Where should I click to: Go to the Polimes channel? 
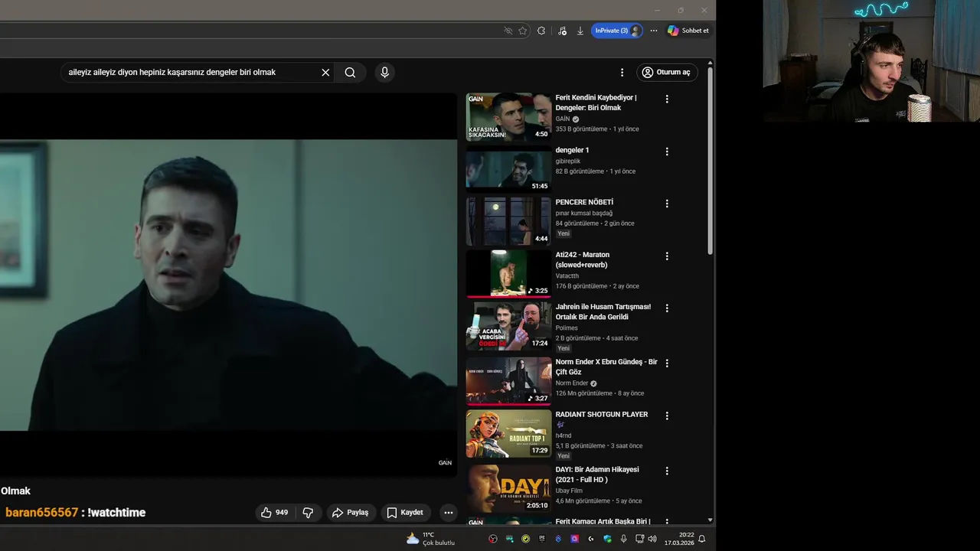coord(567,328)
